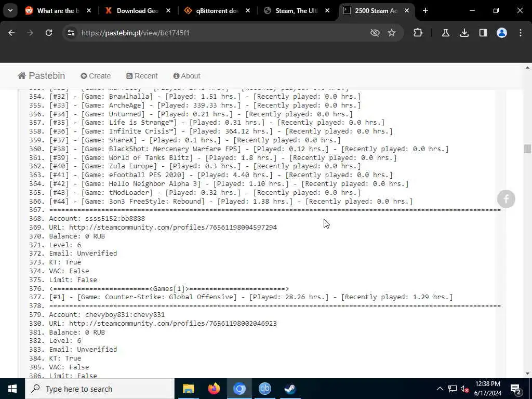Select the 'Infinite Crisis' line
The height and width of the screenshot is (399, 532).
(221, 131)
